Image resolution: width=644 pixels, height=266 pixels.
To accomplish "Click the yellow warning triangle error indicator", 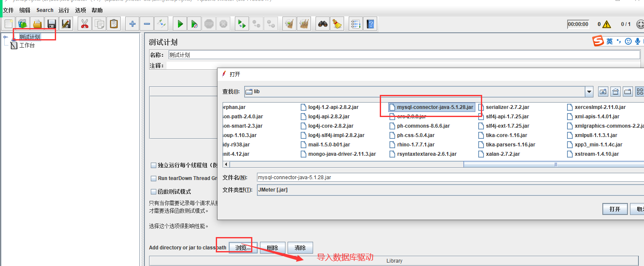I will (607, 24).
